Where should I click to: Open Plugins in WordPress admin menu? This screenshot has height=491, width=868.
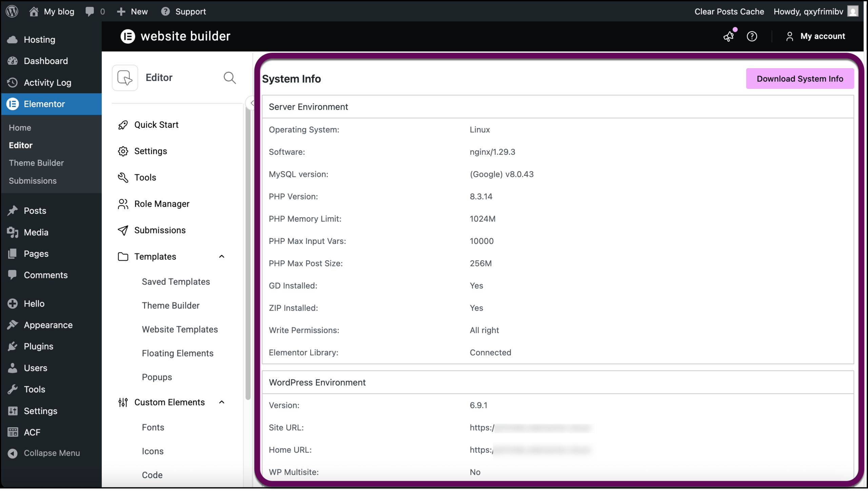click(x=38, y=346)
